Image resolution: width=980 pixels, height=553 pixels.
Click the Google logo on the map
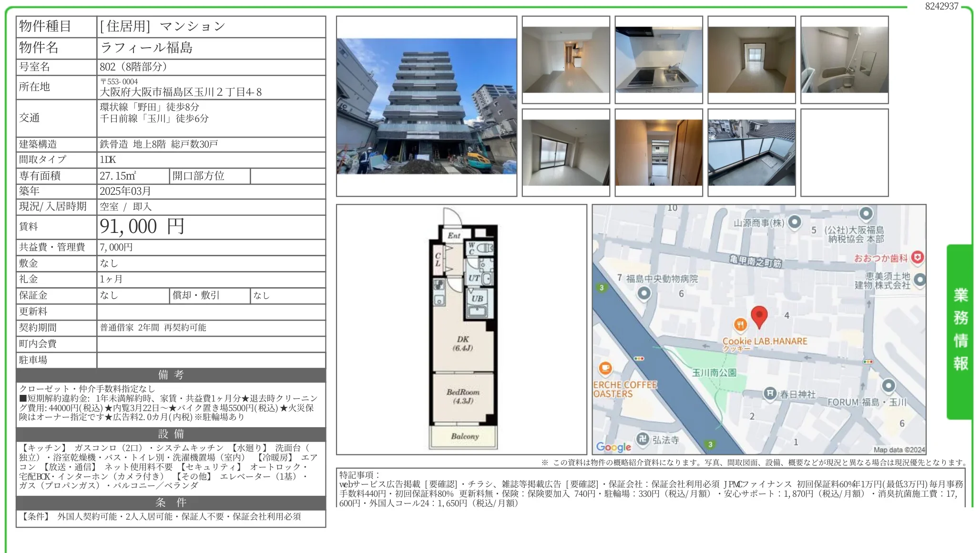(613, 446)
